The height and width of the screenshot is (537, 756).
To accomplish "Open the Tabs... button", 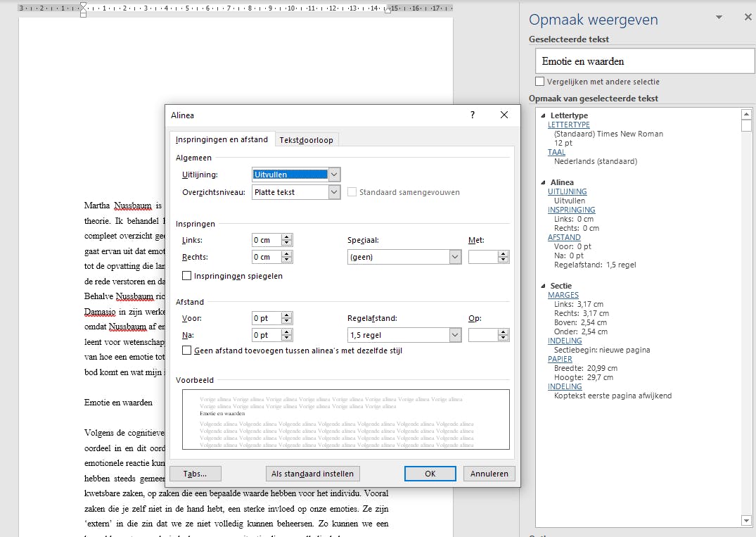I will click(196, 474).
